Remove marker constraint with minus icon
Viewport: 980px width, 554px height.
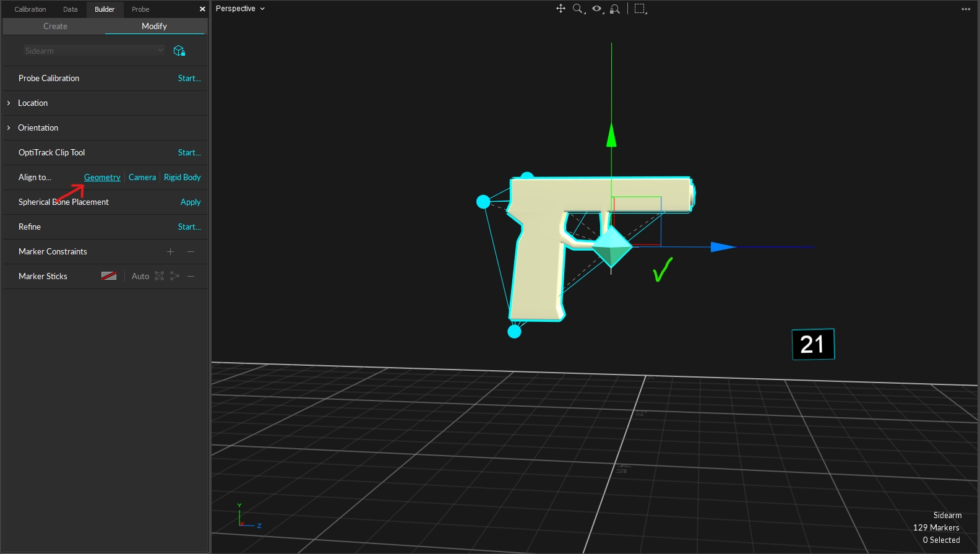pyautogui.click(x=191, y=251)
